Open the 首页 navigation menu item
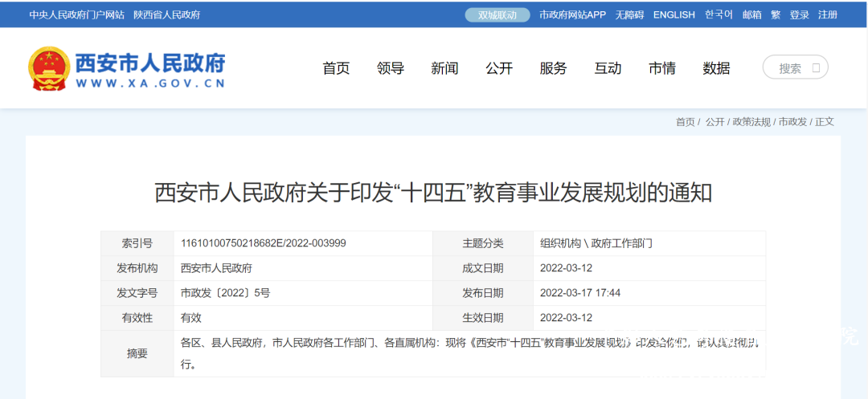 click(336, 68)
